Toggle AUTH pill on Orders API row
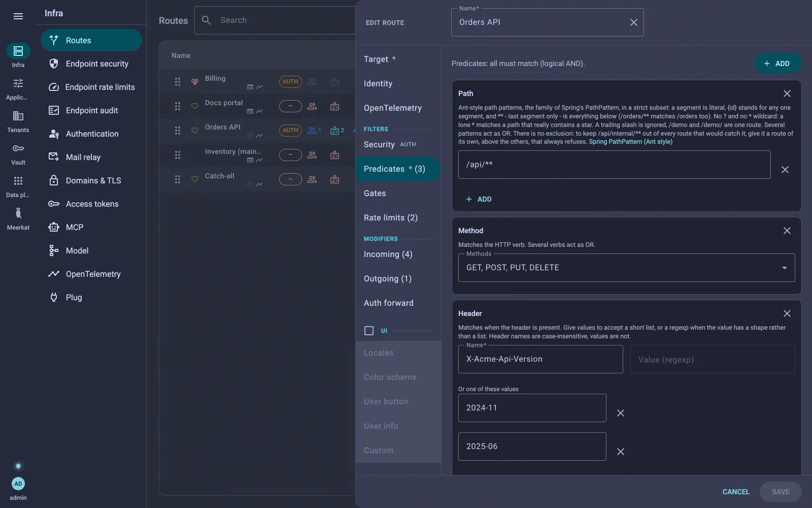 click(x=290, y=131)
